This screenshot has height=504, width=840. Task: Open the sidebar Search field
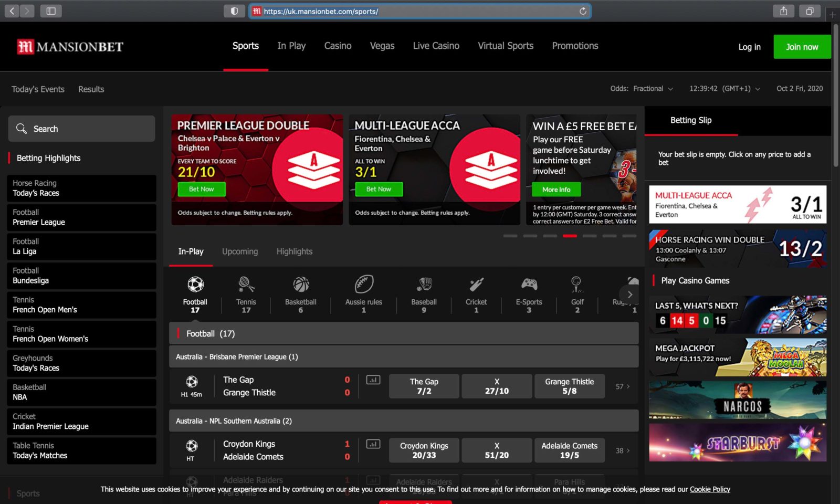pos(81,128)
